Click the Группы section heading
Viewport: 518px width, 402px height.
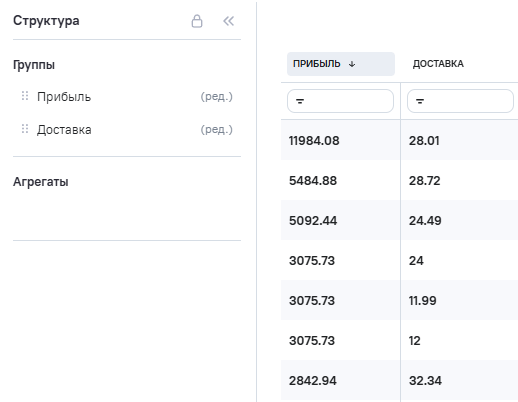(34, 65)
